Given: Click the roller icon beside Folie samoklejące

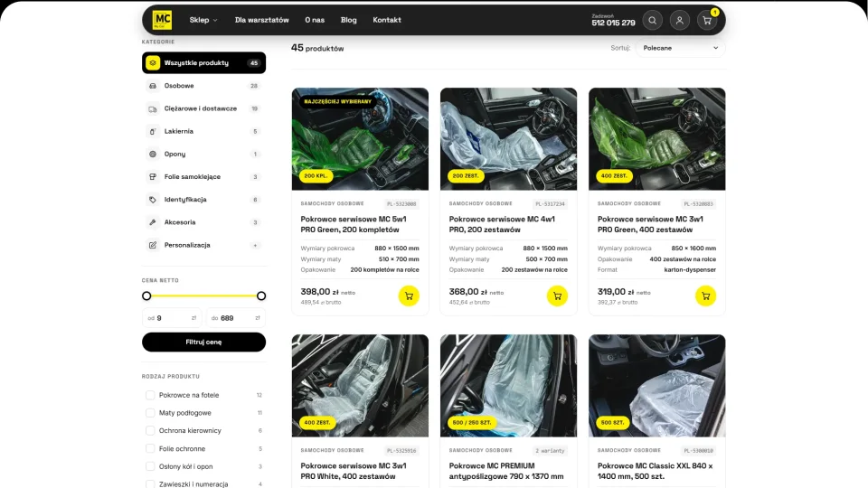Looking at the screenshot, I should coord(153,177).
